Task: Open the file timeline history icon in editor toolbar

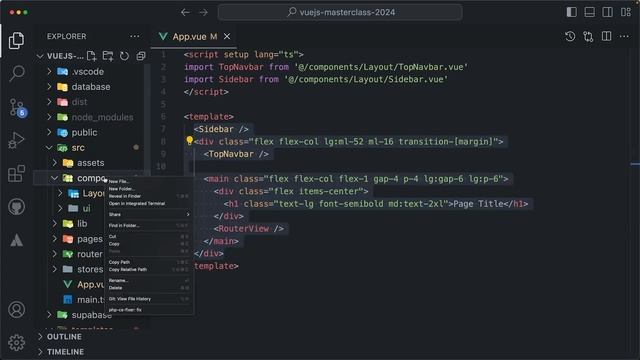Action: pos(570,36)
